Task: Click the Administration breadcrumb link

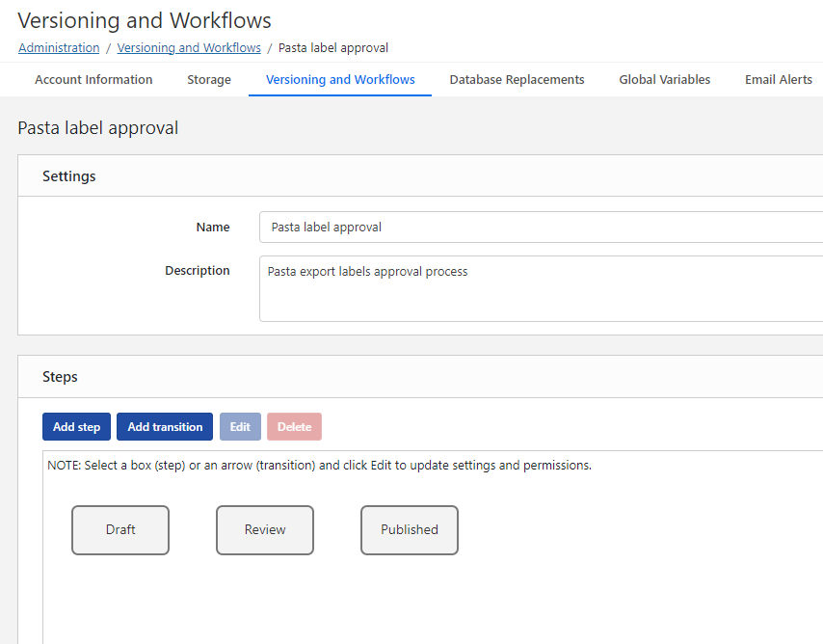Action: tap(59, 47)
